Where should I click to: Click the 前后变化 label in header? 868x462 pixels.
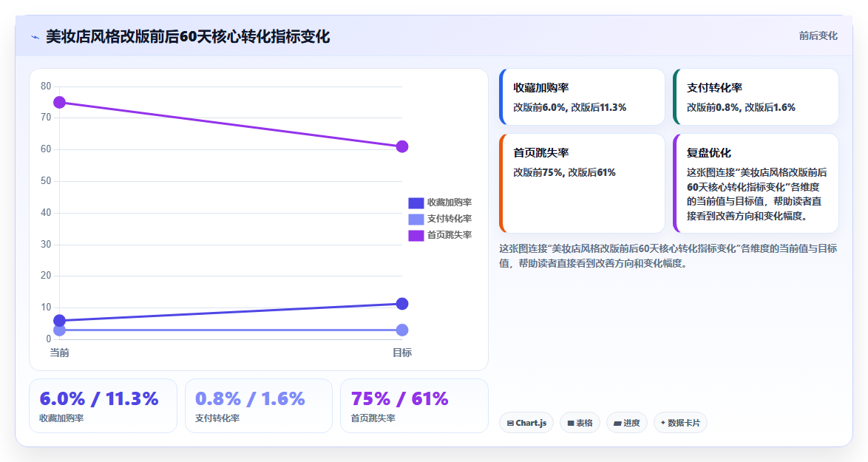point(818,36)
